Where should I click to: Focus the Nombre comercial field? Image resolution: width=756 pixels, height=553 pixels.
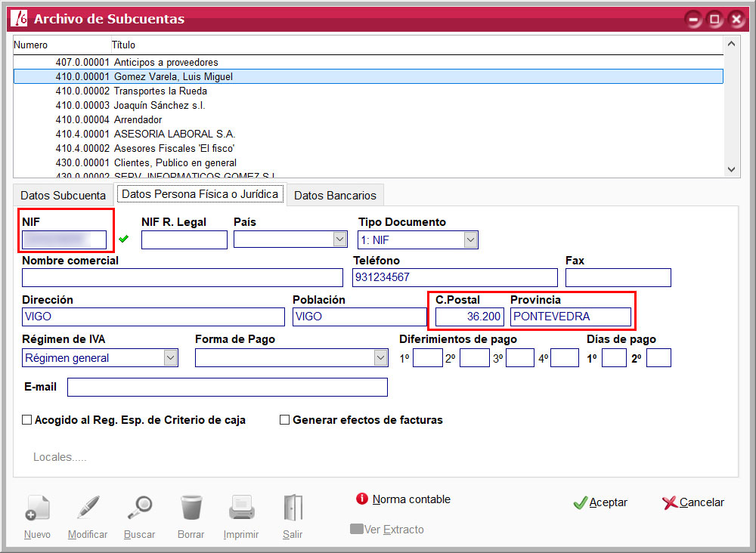182,277
